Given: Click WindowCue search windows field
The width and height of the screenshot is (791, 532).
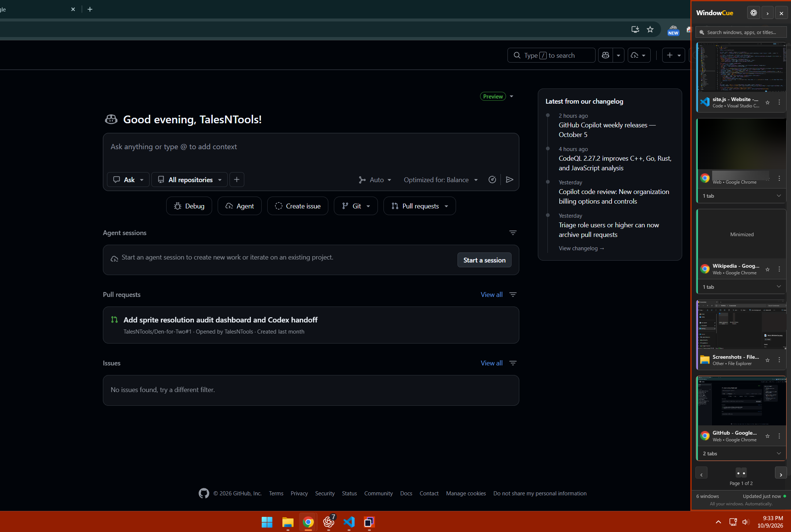Looking at the screenshot, I should coord(741,33).
